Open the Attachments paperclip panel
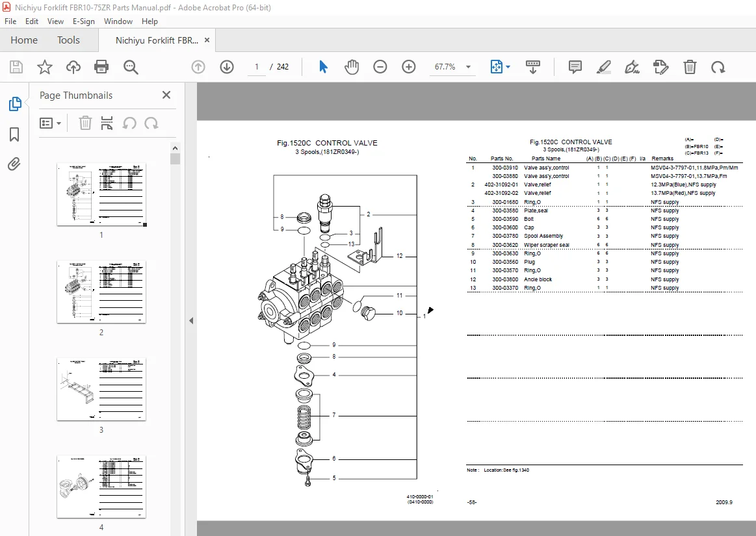Screen dimensions: 756x536 pyautogui.click(x=14, y=164)
